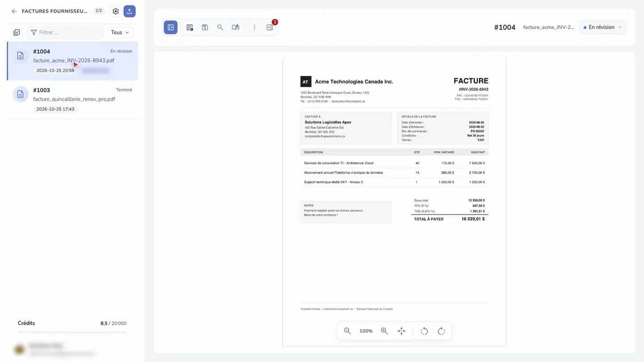Viewport: 644px width, 362px height.
Task: Click the file name facture_quincaillerie_renov_pro.pdf
Action: [74, 99]
